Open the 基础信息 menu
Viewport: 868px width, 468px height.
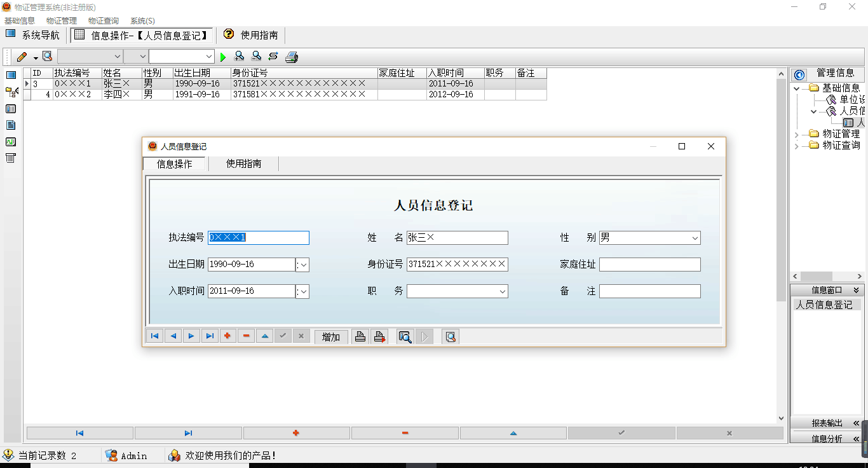click(x=20, y=21)
